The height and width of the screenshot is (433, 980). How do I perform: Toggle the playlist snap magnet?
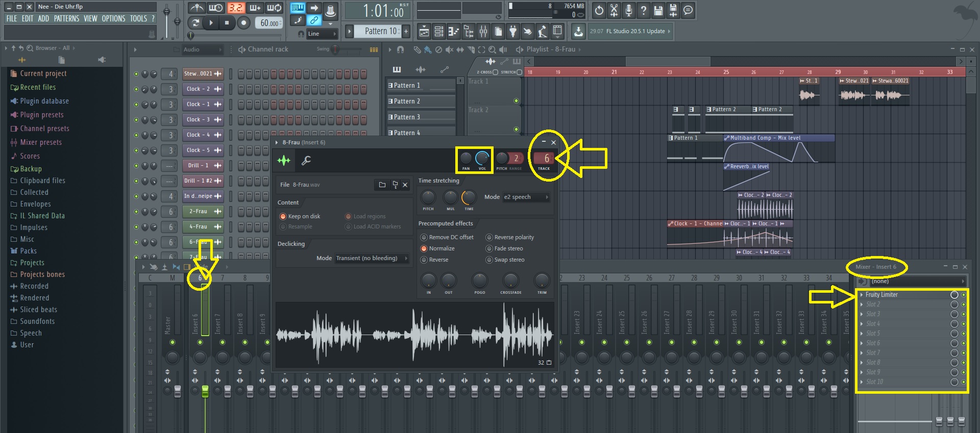400,49
